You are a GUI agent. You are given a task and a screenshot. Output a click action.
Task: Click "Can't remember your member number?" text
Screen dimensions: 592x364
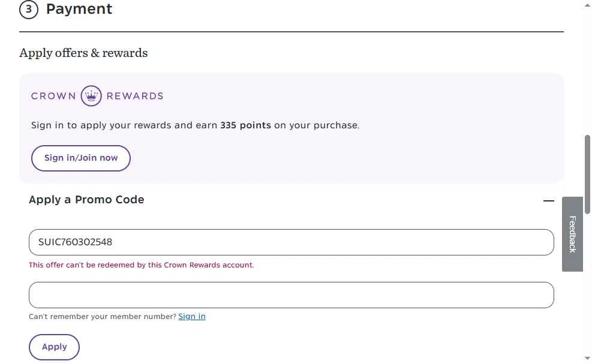tap(103, 317)
